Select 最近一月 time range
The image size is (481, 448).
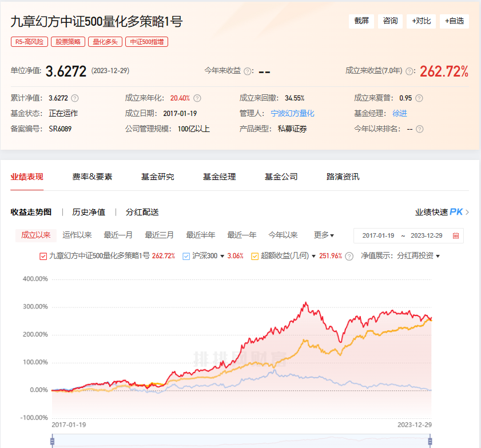tap(118, 235)
